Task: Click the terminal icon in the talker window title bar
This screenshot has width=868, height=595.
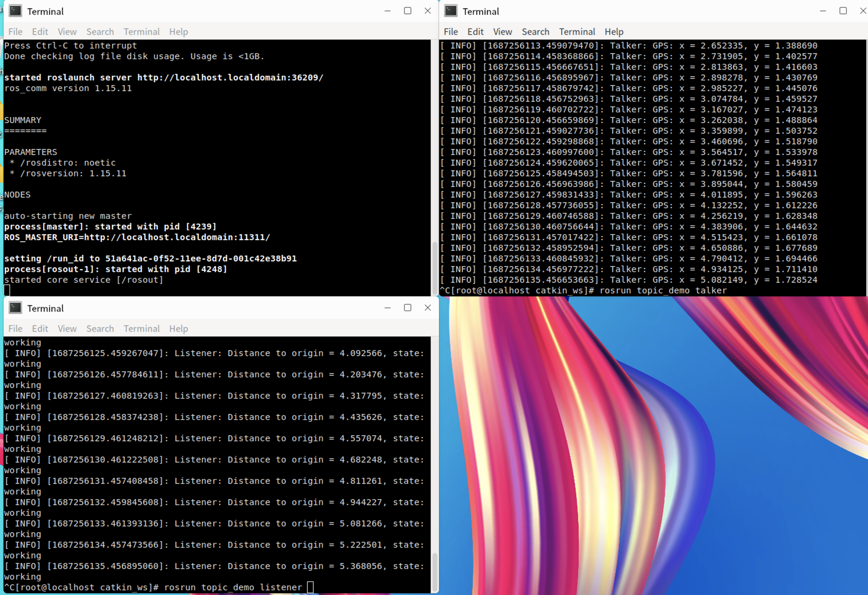Action: click(451, 11)
